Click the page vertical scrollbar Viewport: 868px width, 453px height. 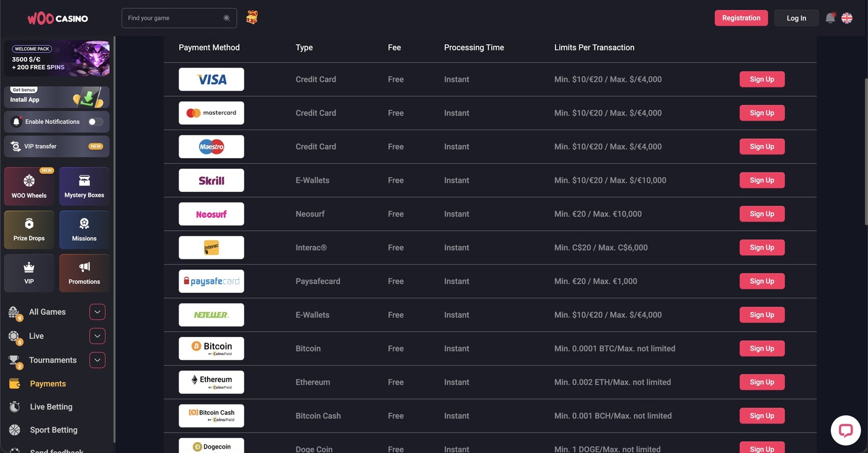point(865,151)
